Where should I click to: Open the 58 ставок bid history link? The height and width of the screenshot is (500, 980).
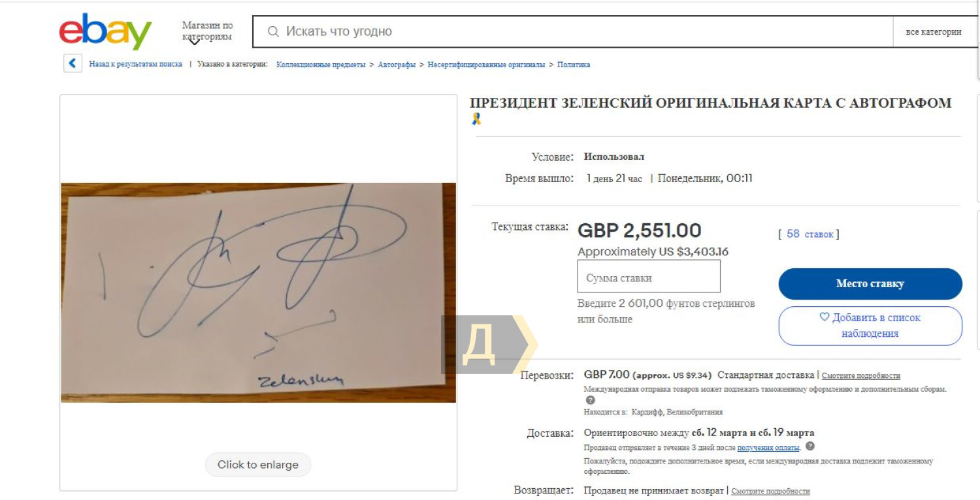tap(809, 234)
